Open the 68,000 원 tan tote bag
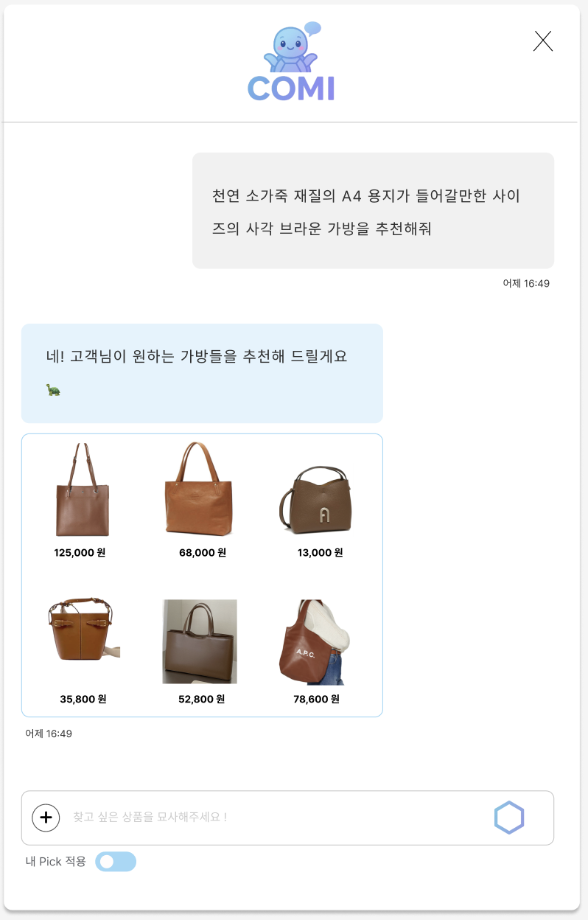588x920 pixels. click(x=199, y=489)
